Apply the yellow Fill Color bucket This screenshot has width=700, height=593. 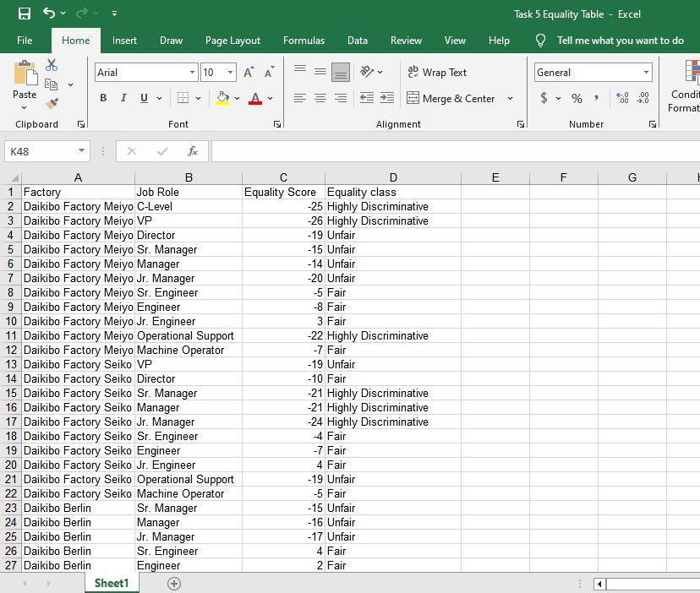click(x=222, y=98)
